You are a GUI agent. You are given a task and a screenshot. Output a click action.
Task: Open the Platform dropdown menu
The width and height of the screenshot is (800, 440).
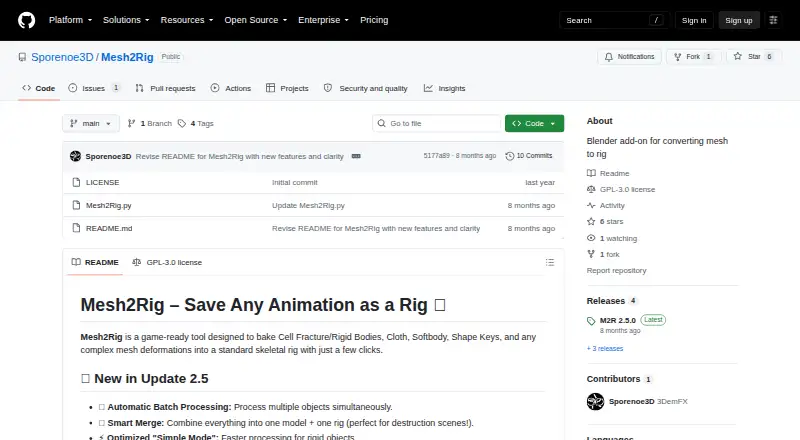click(x=70, y=20)
